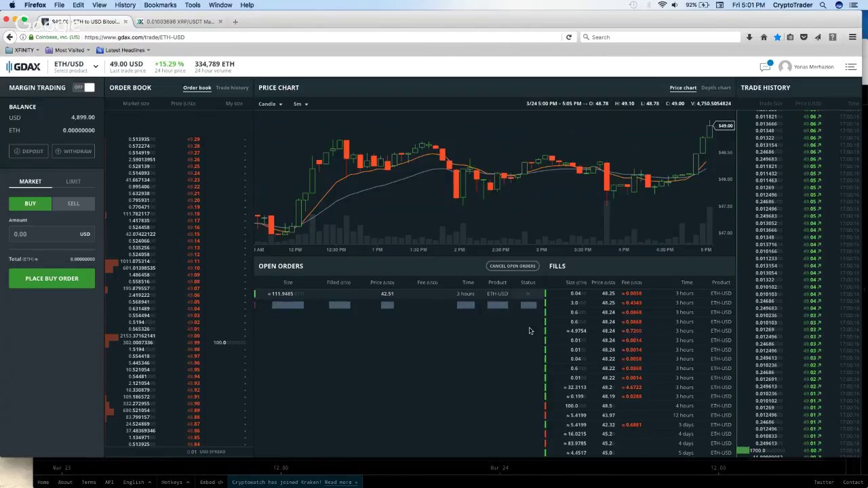
Task: Show the Order book tab
Action: 197,87
